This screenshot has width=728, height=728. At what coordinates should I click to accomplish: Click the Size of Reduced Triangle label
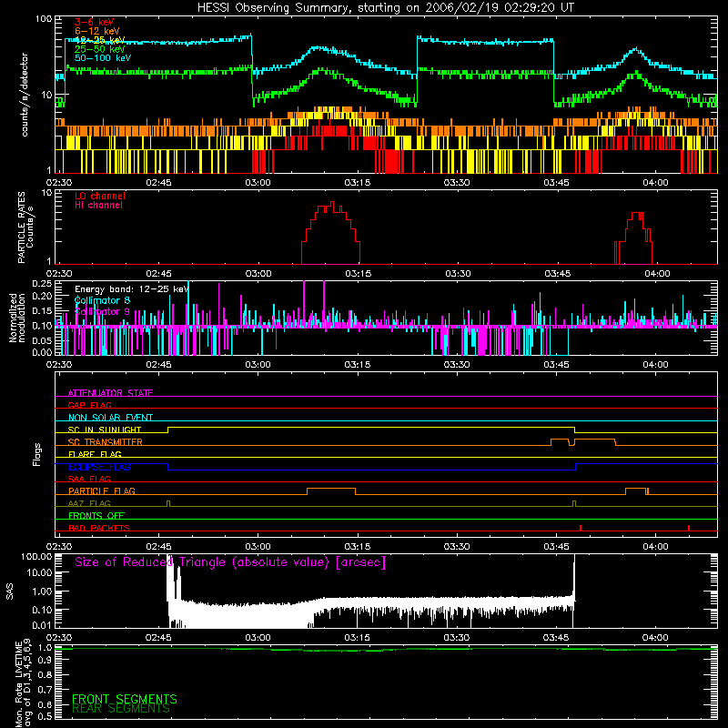coord(230,562)
